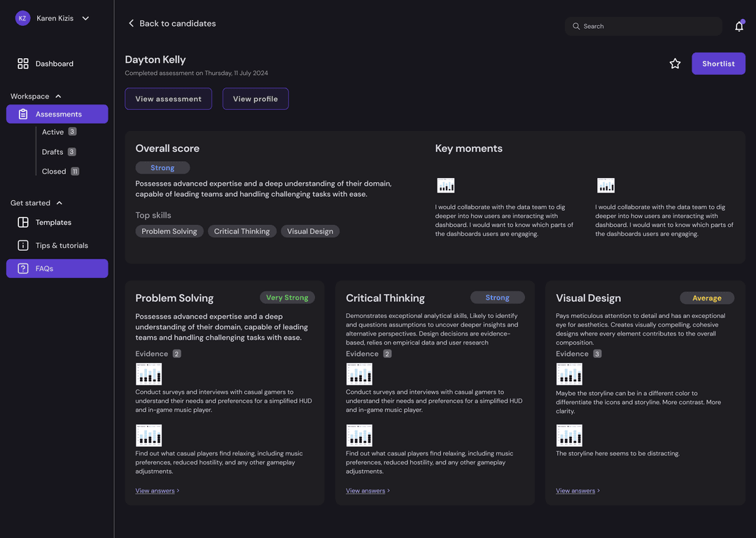The height and width of the screenshot is (538, 756).
Task: Collapse the Workspace section
Action: click(58, 97)
